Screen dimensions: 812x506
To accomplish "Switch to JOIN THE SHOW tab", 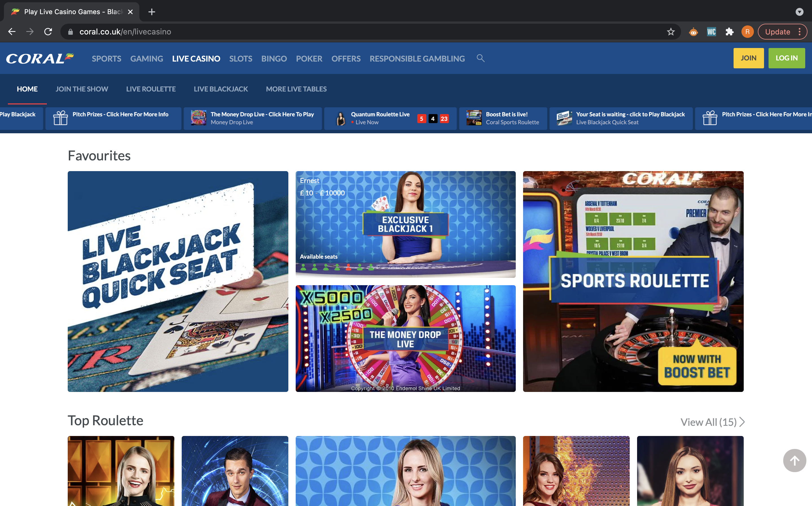I will click(x=82, y=89).
